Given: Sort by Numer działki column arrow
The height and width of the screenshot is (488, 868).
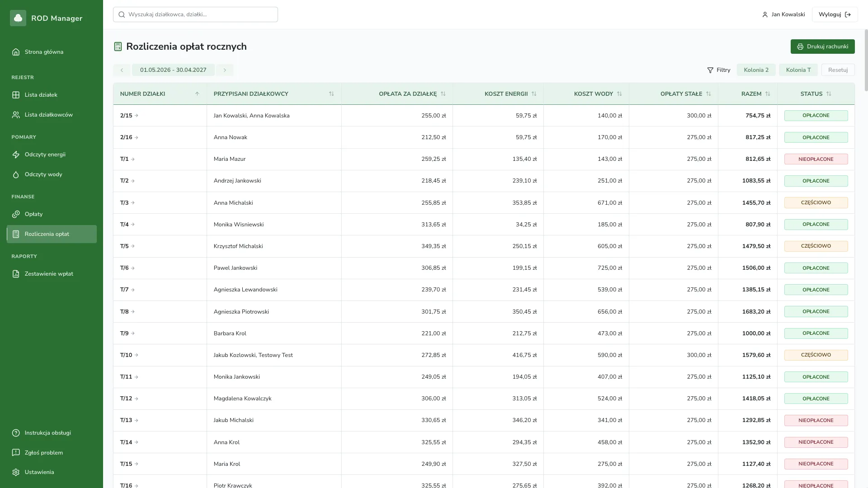Looking at the screenshot, I should coord(197,94).
